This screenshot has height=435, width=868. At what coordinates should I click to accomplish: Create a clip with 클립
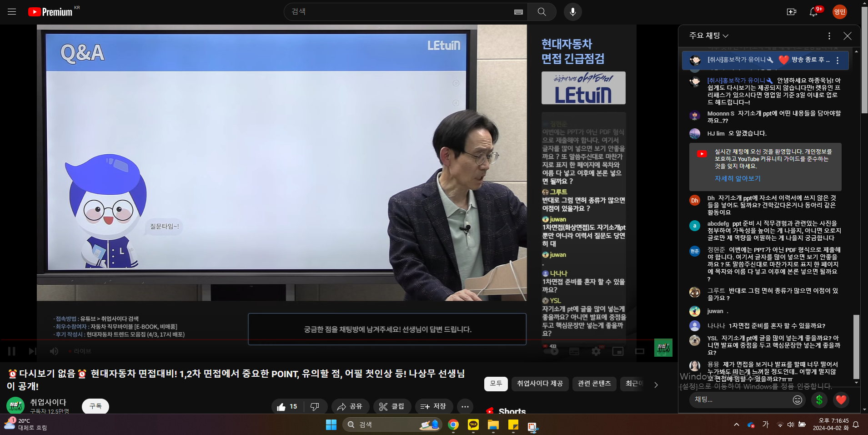click(392, 406)
